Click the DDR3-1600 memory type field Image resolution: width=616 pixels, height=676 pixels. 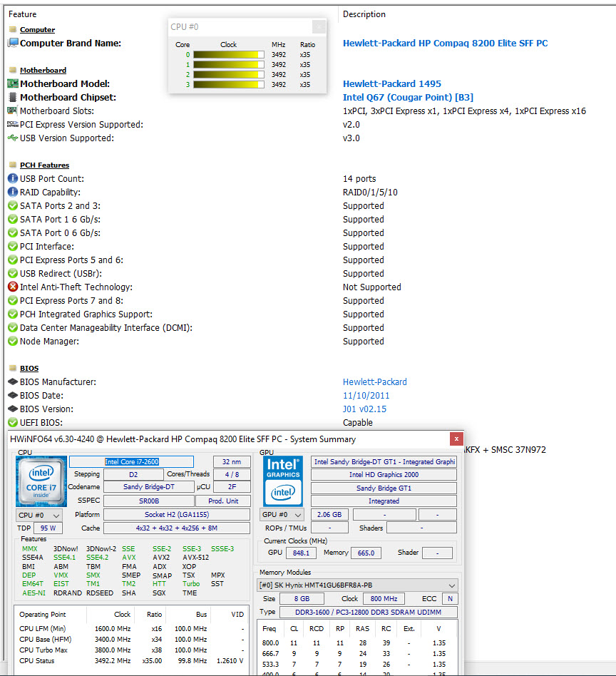point(368,613)
